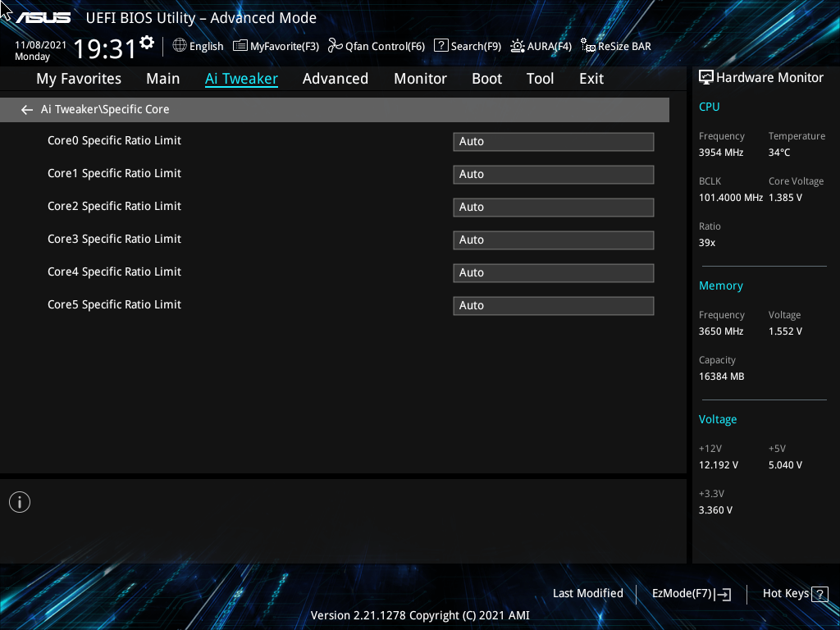This screenshot has width=840, height=630.
Task: Click the date 11/08/2021
Action: coord(41,45)
